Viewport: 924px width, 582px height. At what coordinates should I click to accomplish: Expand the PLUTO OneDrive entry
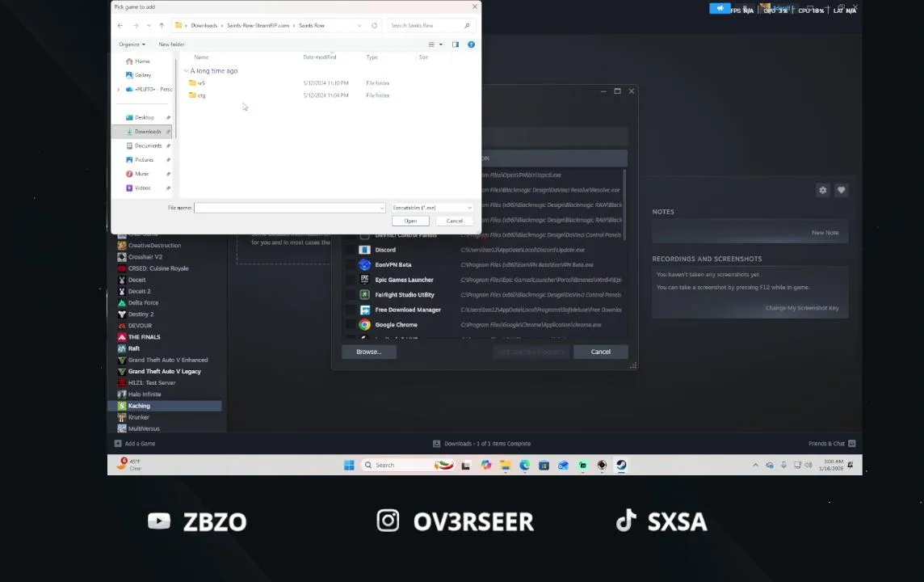point(119,89)
